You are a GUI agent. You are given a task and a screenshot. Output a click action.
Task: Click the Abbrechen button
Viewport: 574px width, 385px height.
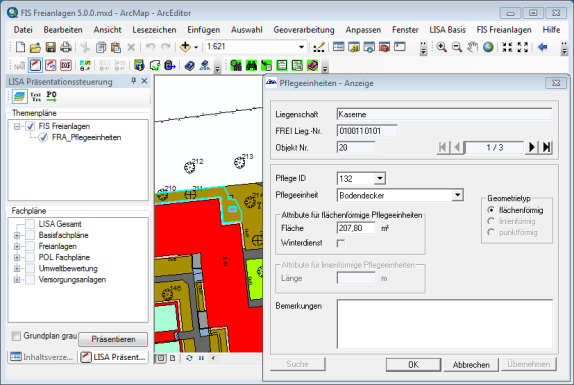pyautogui.click(x=471, y=365)
